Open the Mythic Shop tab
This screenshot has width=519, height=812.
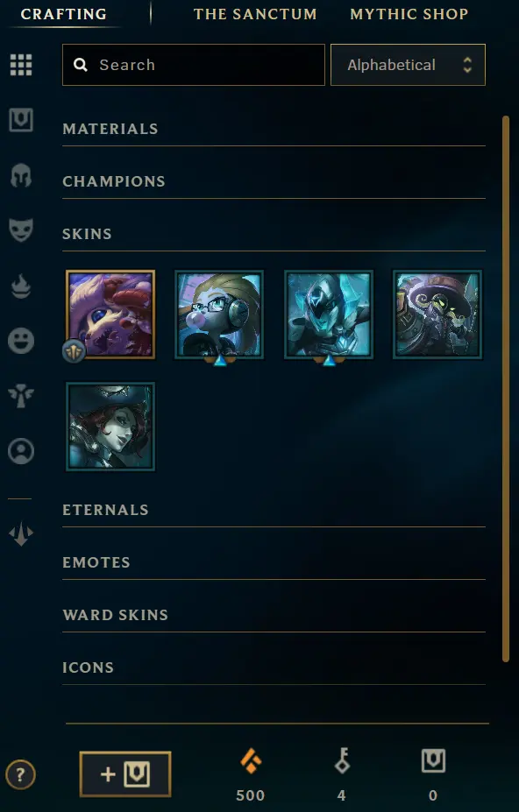[x=409, y=14]
